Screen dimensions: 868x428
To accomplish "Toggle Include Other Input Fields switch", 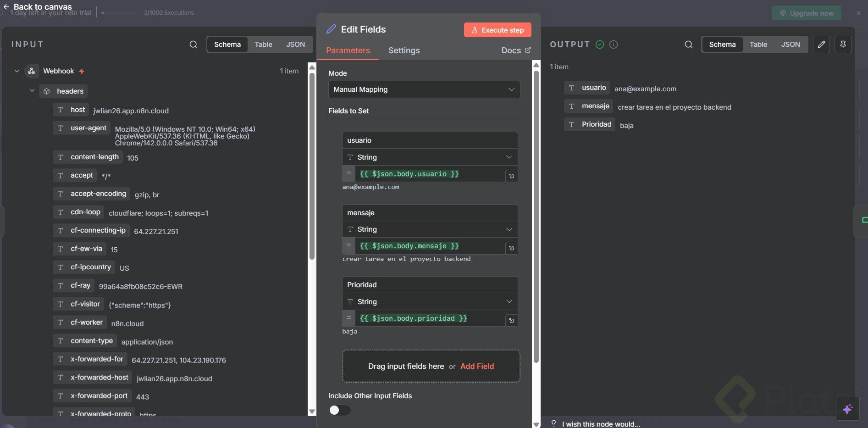I will click(x=339, y=410).
